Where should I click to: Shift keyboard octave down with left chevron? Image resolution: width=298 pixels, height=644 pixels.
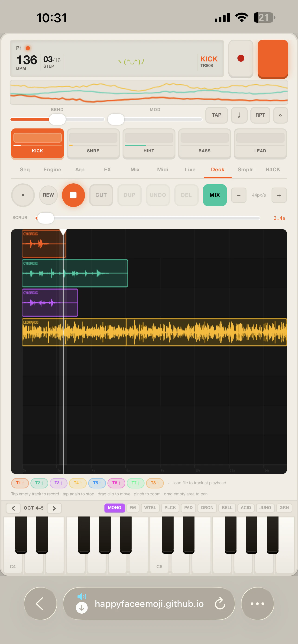point(13,508)
